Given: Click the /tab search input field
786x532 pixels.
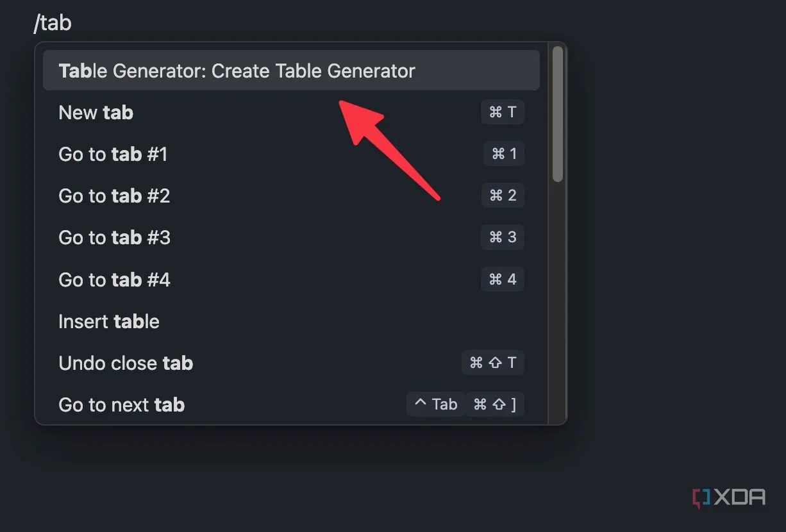Looking at the screenshot, I should point(54,22).
